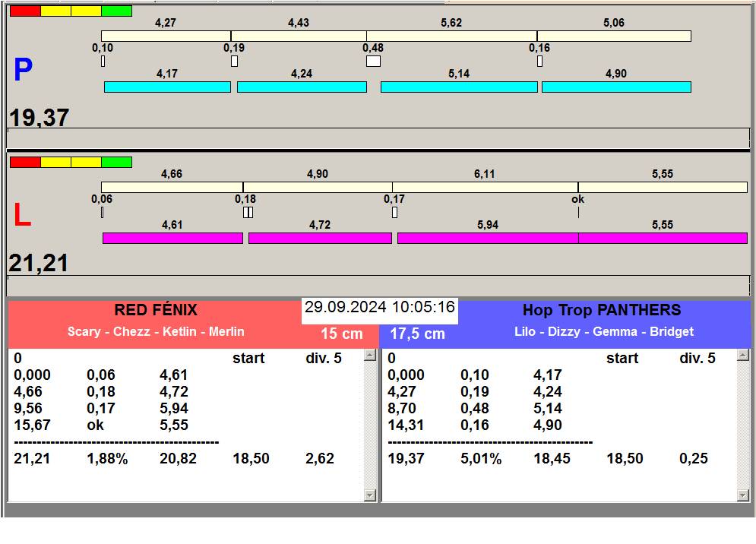Click the green start light in lane L
This screenshot has width=756, height=544.
116,162
